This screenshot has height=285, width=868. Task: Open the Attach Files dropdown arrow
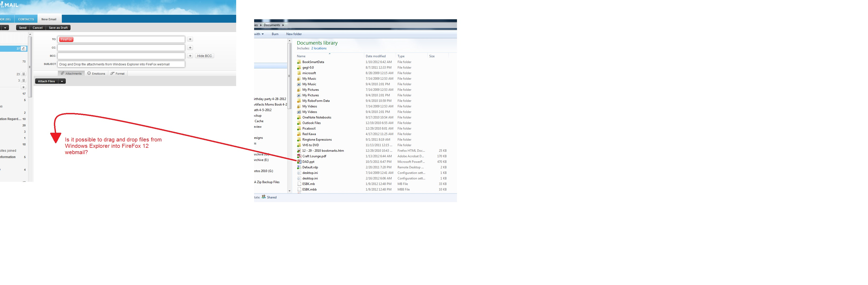[62, 82]
